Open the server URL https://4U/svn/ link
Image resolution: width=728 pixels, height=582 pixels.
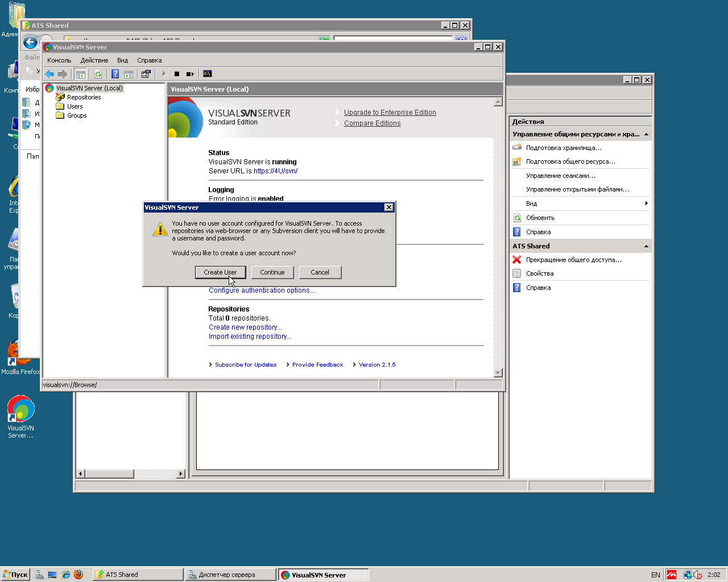(275, 171)
